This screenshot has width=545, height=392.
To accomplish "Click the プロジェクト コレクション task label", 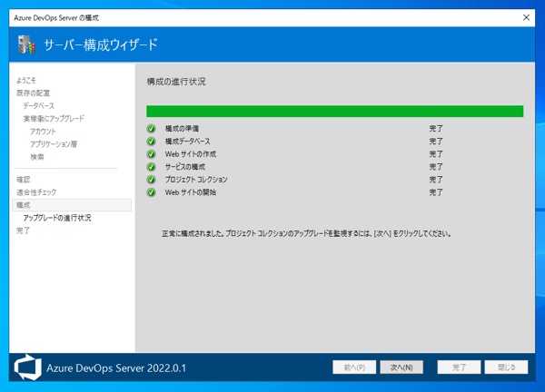I will point(196,180).
